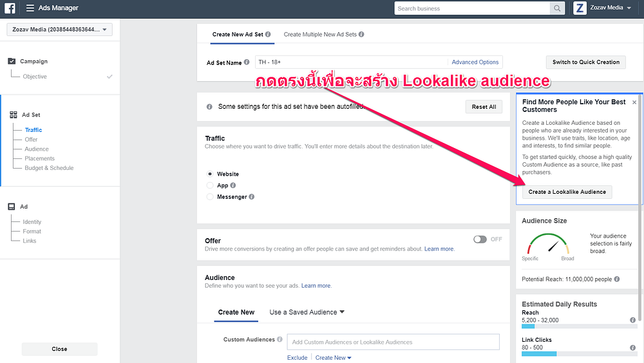This screenshot has height=363, width=644.
Task: Select the Create New audience tab
Action: point(236,312)
